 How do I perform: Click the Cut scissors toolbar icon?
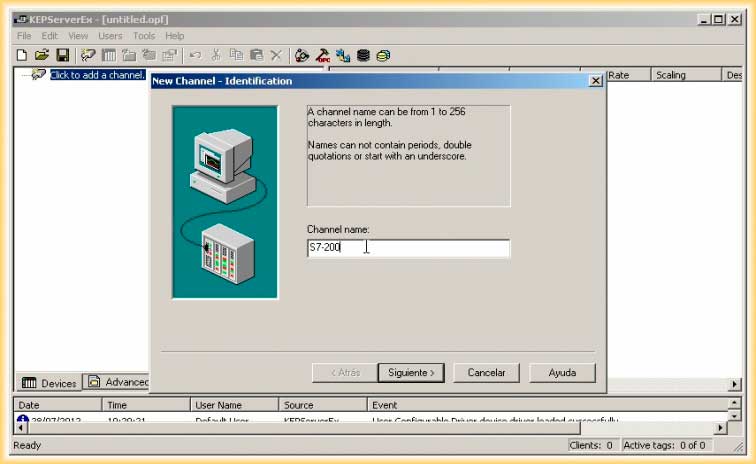215,55
